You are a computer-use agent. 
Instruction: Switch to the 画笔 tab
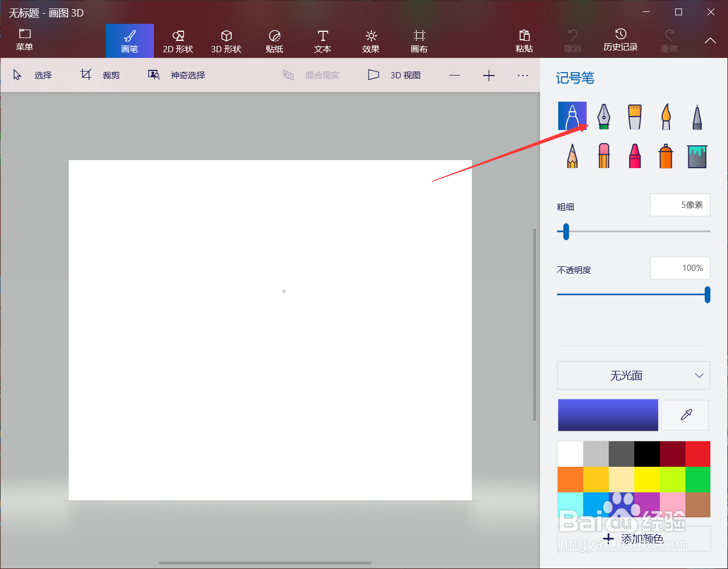(x=129, y=41)
